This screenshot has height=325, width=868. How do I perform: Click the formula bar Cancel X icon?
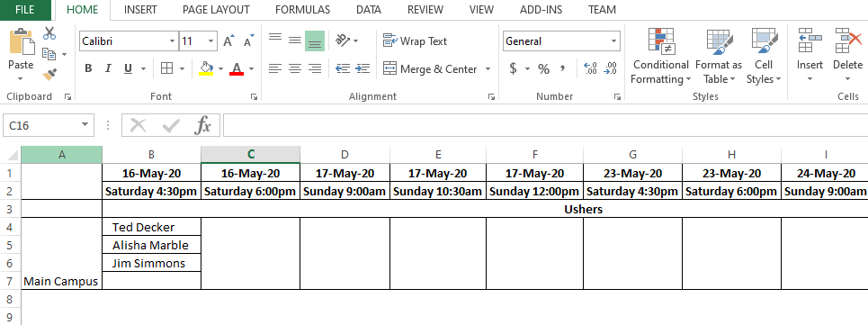point(138,125)
